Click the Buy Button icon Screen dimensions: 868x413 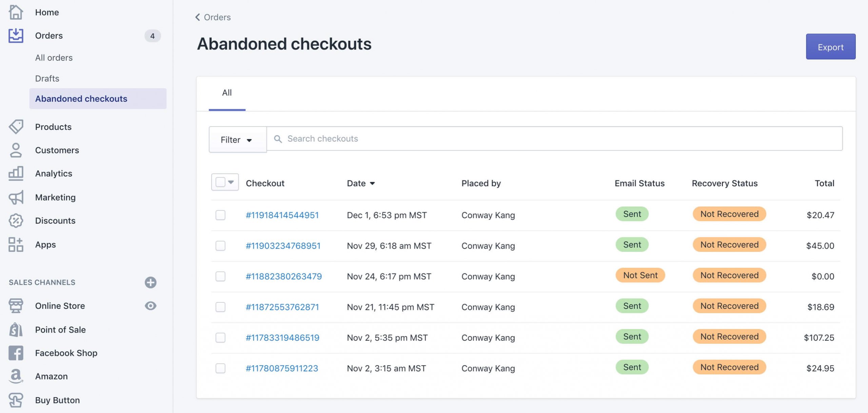(16, 400)
